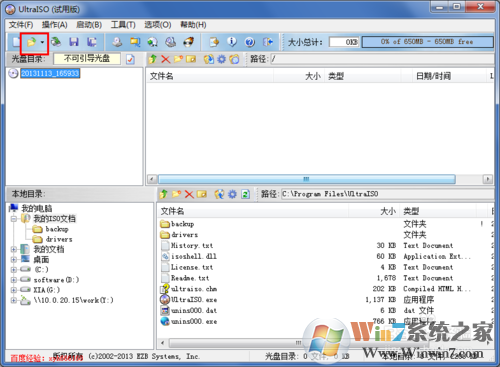This screenshot has height=367, width=500.
Task: Click the extract icon in disc toolbar
Action: [x=209, y=59]
